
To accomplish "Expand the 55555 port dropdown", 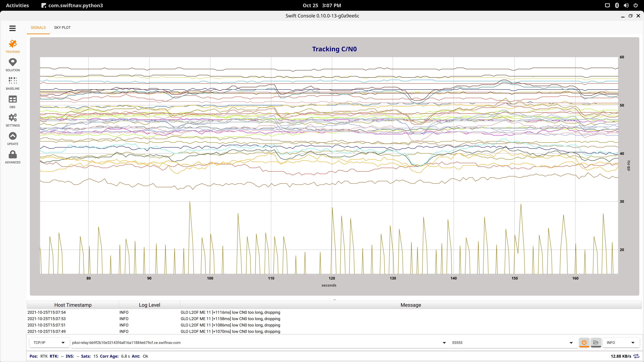I will (571, 343).
